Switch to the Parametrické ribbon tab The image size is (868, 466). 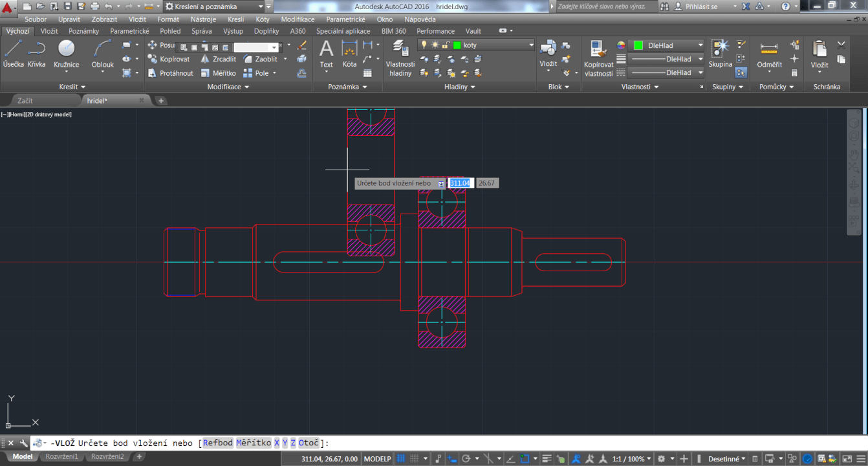tap(129, 31)
